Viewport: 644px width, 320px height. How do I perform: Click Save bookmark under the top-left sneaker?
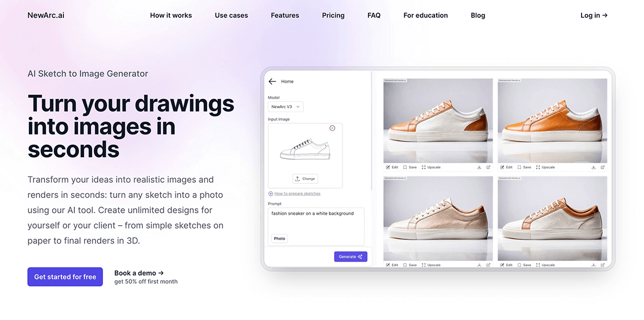410,167
